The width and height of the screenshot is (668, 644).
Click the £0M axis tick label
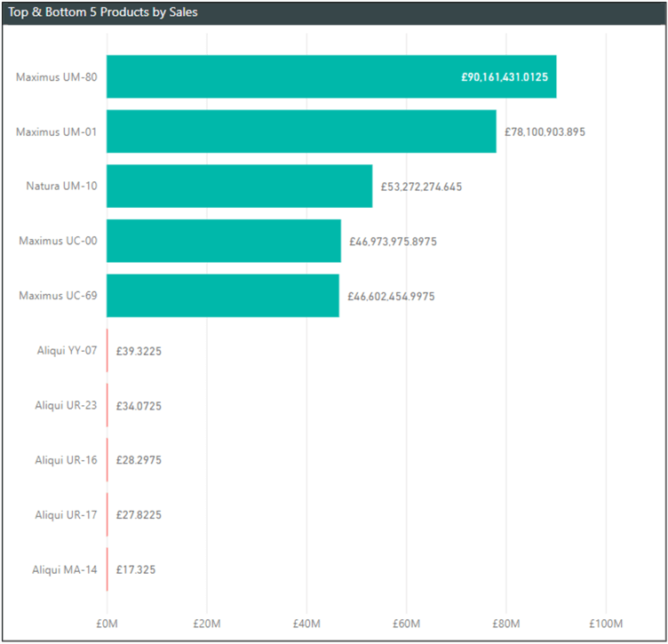click(x=107, y=624)
